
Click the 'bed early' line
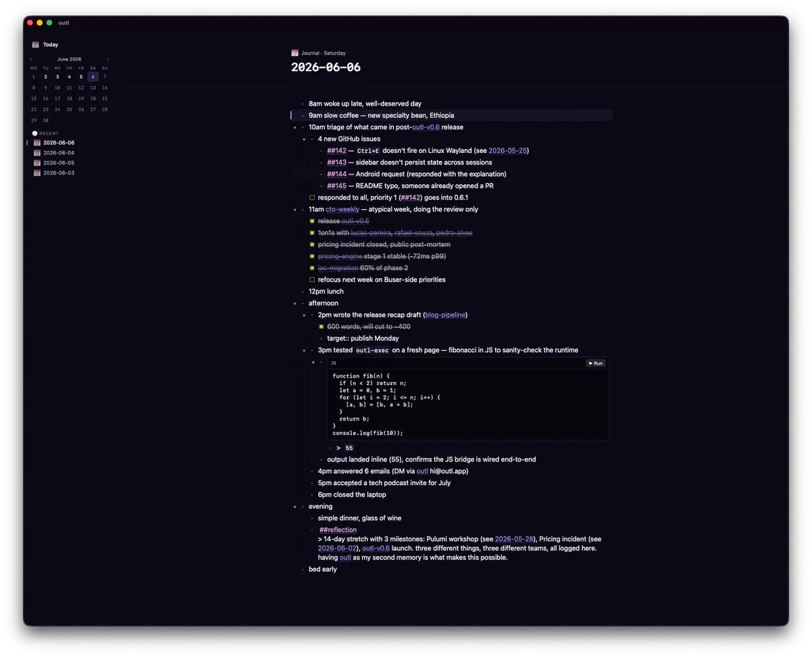click(323, 570)
